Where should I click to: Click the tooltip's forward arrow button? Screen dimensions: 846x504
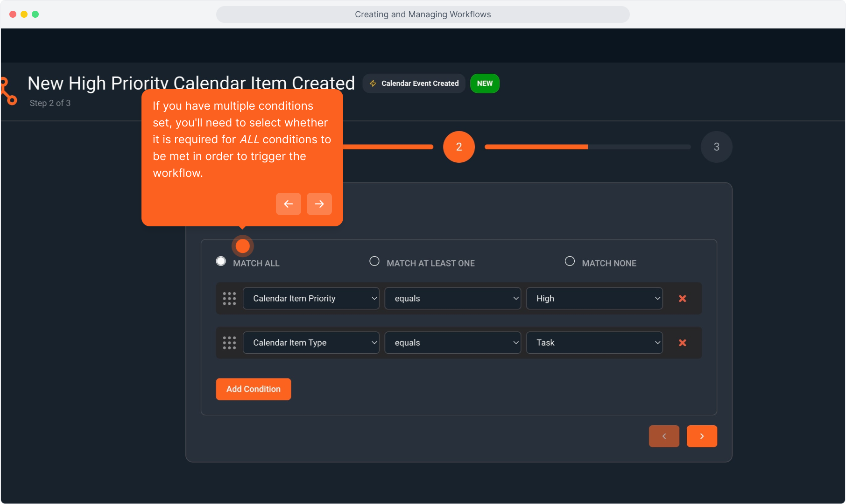click(x=319, y=204)
